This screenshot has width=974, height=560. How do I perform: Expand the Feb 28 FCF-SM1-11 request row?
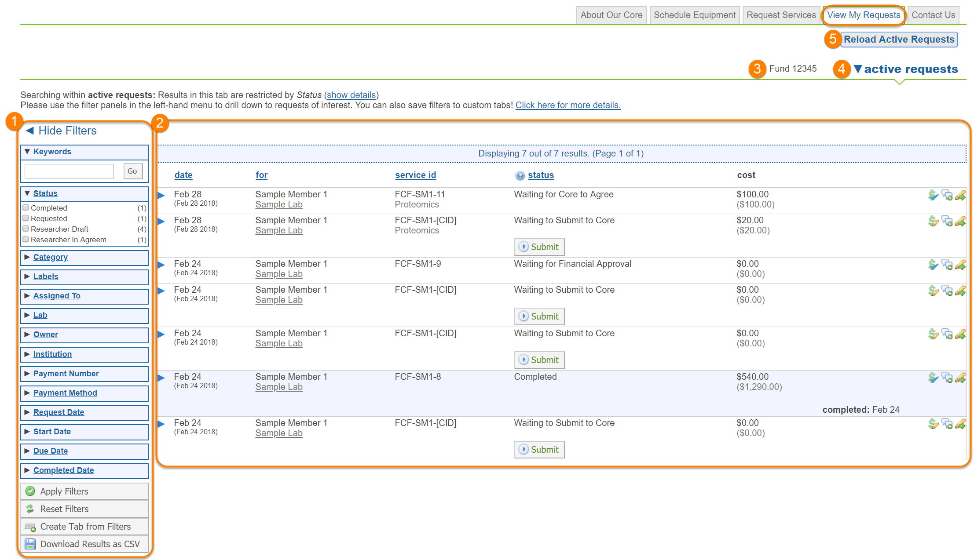[x=161, y=195]
